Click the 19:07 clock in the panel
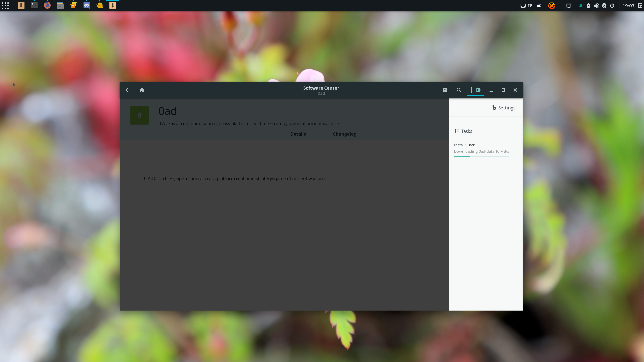 628,6
